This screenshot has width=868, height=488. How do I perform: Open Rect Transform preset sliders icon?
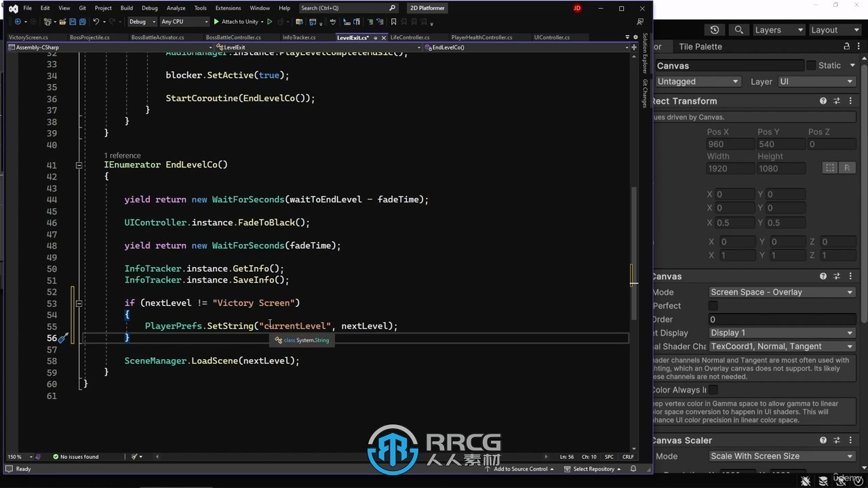837,101
